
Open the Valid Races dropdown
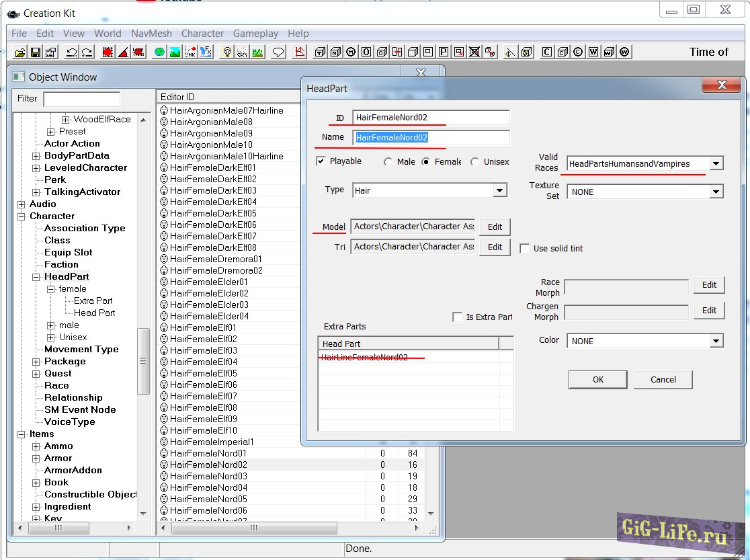pos(716,163)
